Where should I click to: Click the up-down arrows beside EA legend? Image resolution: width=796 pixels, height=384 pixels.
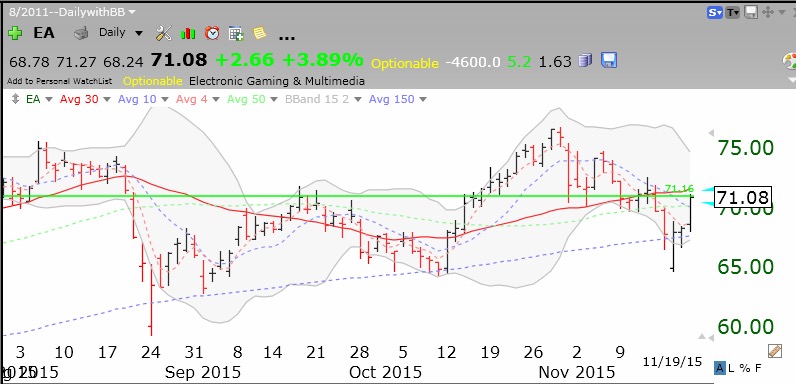(15, 99)
